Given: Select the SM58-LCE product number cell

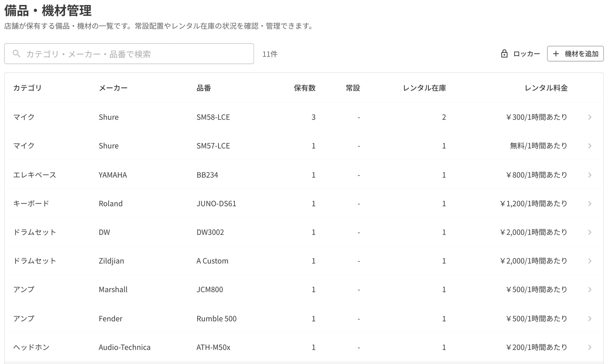Looking at the screenshot, I should point(213,117).
